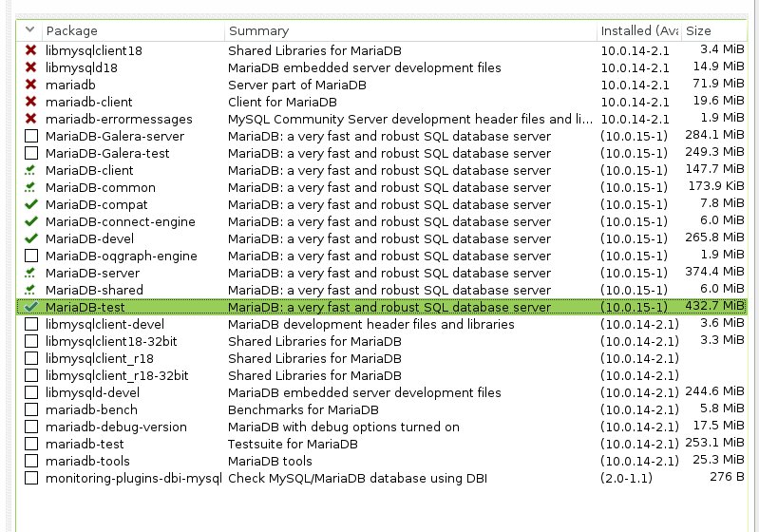Click the 'Client for MariaDB' summary
The height and width of the screenshot is (532, 759).
(x=282, y=103)
